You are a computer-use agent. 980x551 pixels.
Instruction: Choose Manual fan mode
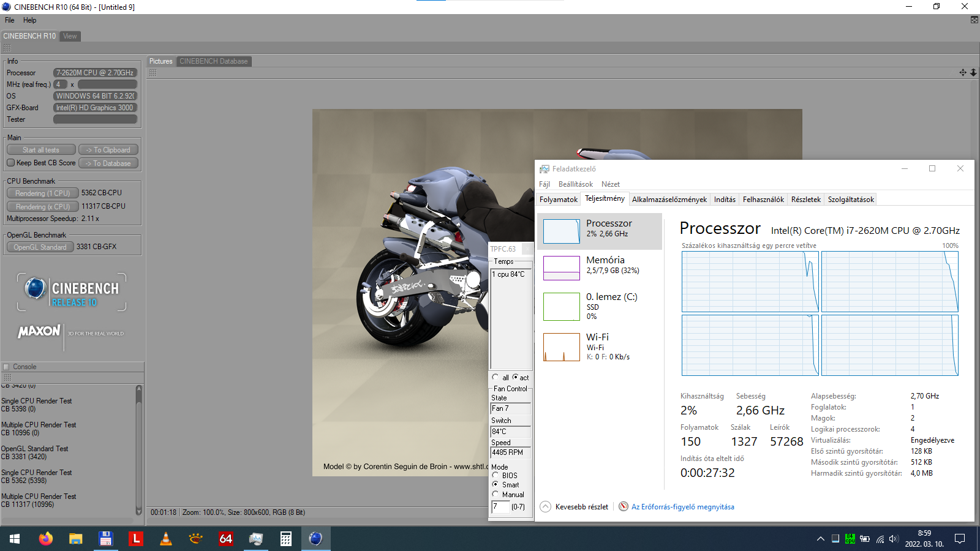point(496,494)
